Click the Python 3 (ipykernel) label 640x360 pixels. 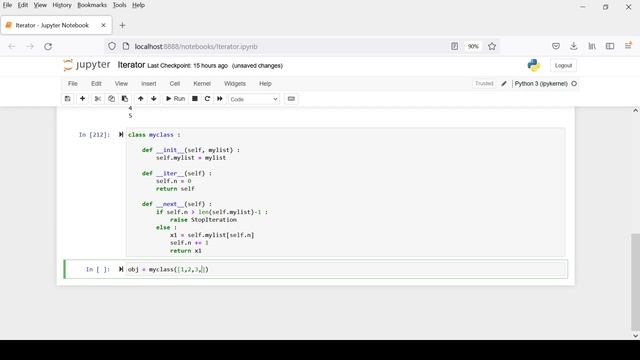coord(541,84)
